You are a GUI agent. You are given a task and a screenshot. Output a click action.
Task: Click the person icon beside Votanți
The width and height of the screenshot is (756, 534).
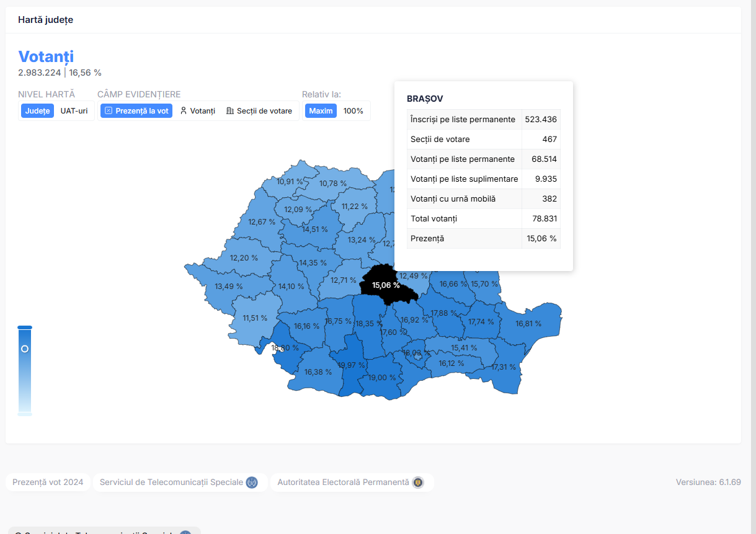tap(183, 111)
